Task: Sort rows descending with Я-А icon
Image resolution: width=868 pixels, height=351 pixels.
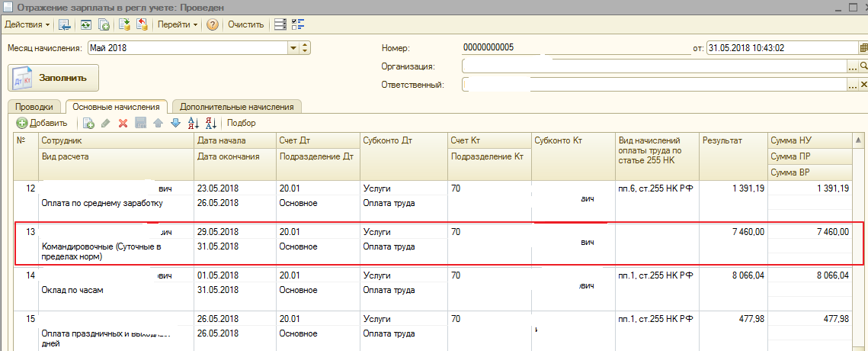Action: pyautogui.click(x=211, y=123)
